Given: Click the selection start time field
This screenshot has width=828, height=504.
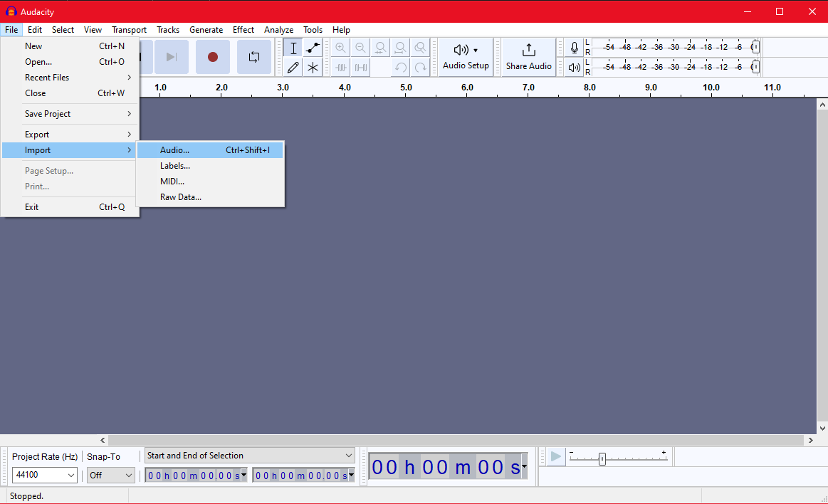Looking at the screenshot, I should pyautogui.click(x=196, y=475).
